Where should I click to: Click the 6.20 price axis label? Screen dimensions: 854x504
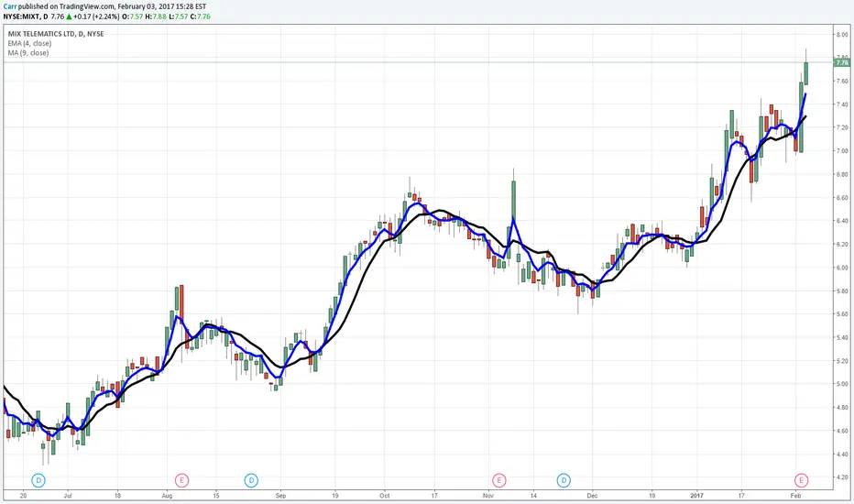pyautogui.click(x=842, y=244)
